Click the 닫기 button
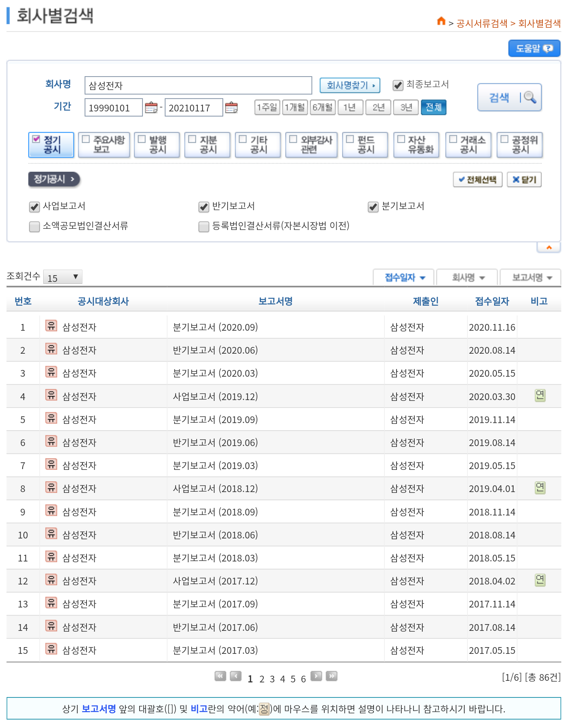This screenshot has width=571, height=728. pos(524,180)
